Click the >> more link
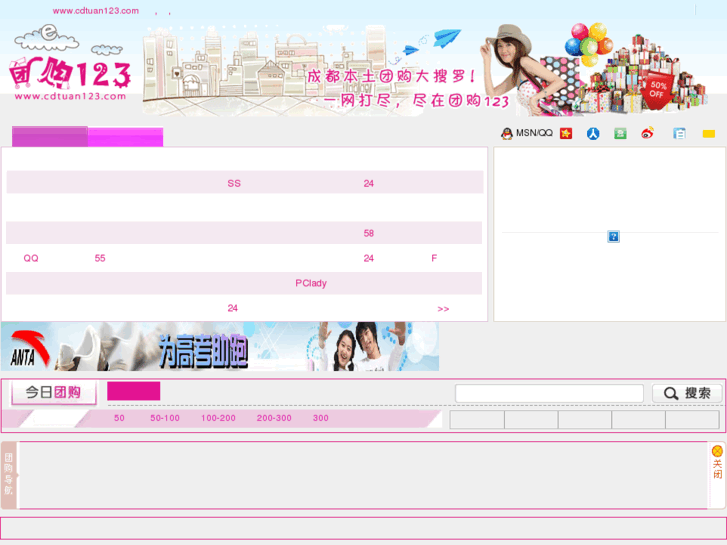727x545 pixels. pyautogui.click(x=443, y=308)
